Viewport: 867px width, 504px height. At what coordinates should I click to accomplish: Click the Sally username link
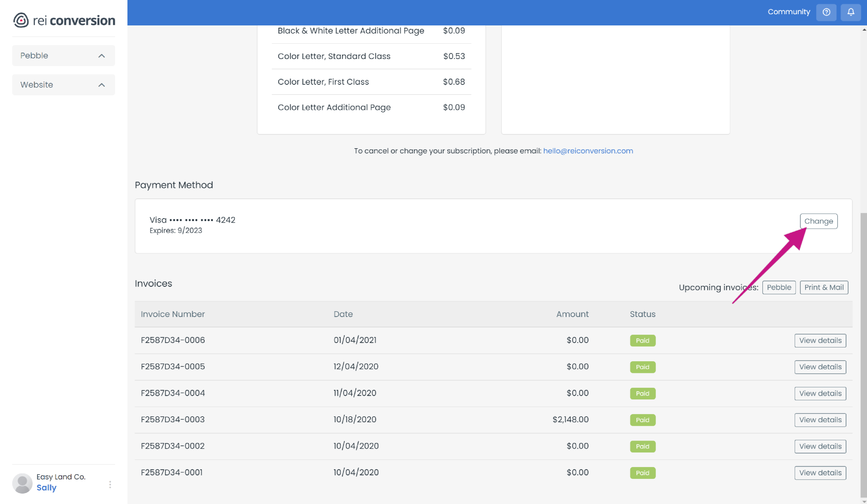[47, 488]
